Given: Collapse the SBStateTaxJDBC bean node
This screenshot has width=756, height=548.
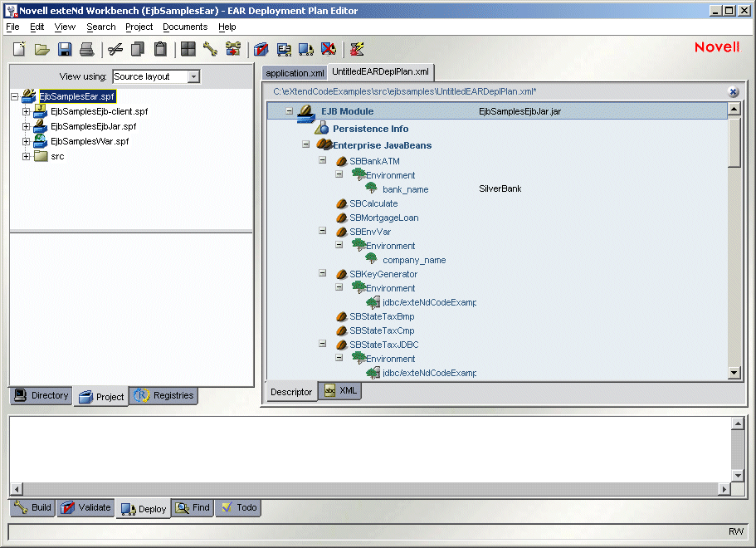Looking at the screenshot, I should (323, 344).
